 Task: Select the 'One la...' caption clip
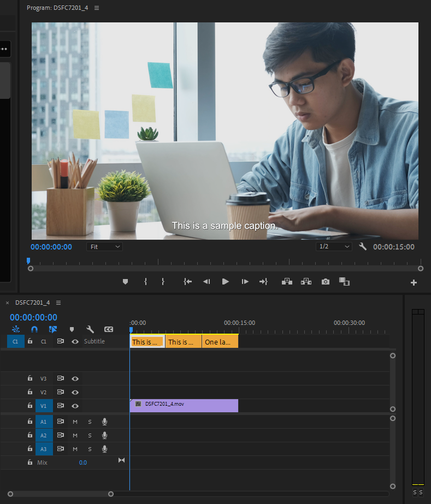tap(220, 342)
